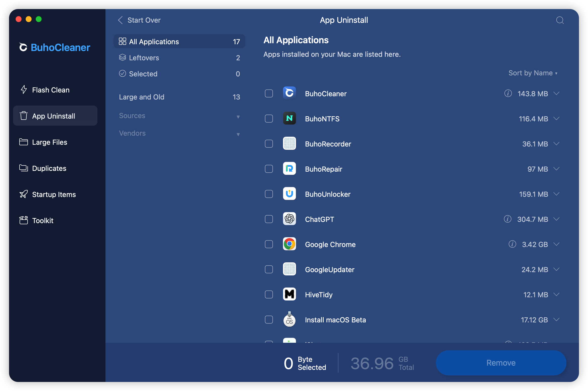The image size is (588, 391).
Task: Click the BuhoNTFS app icon
Action: click(289, 118)
